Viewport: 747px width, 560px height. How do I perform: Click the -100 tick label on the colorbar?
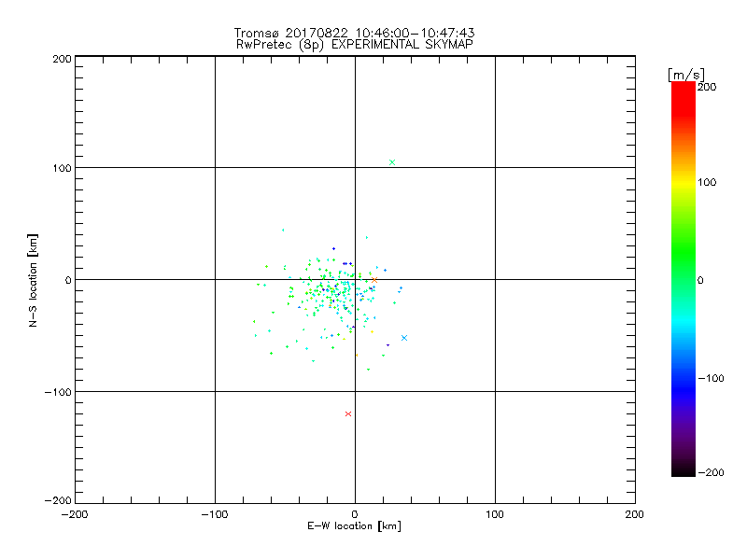pyautogui.click(x=711, y=379)
